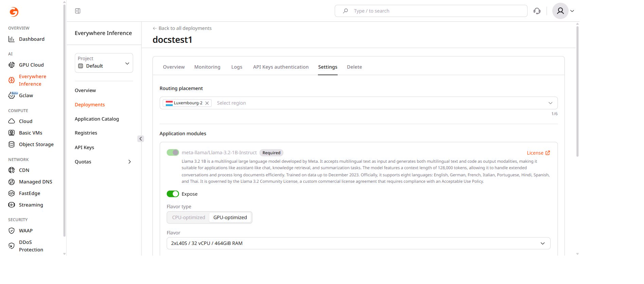The image size is (644, 284).
Task: Open the Cloud icon under Compute
Action: (x=12, y=121)
